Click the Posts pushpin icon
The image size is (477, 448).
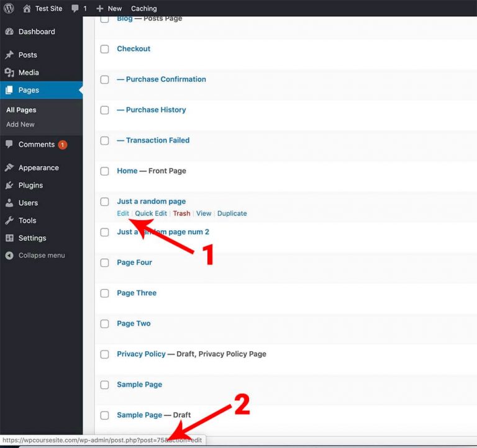[x=9, y=55]
